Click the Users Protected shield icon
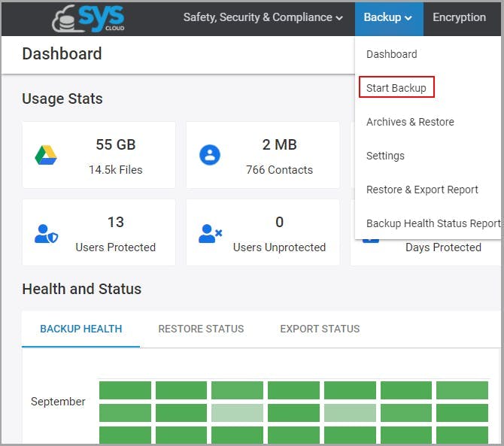 click(47, 234)
